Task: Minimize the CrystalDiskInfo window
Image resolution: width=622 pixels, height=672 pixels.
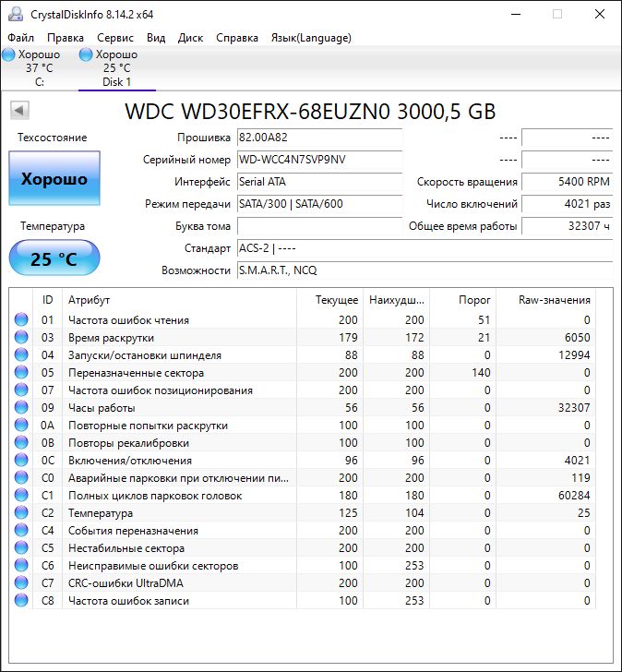Action: (516, 14)
